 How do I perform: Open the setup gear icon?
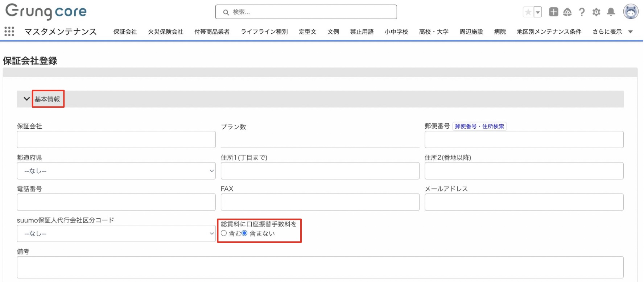pyautogui.click(x=596, y=12)
